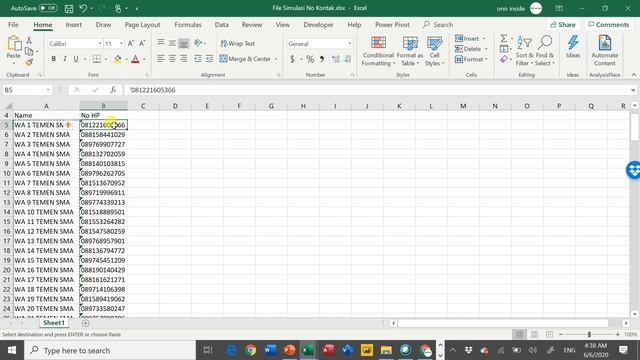Apply Comma Style format
640x360 pixels.
coord(322,59)
